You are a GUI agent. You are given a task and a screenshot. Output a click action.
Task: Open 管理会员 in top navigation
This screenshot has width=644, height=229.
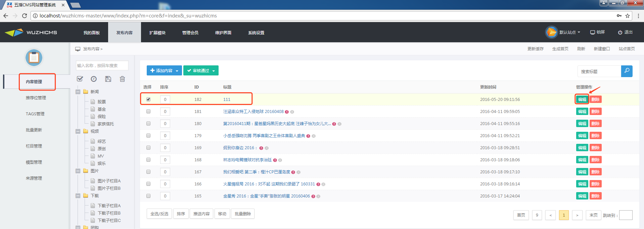click(x=190, y=33)
